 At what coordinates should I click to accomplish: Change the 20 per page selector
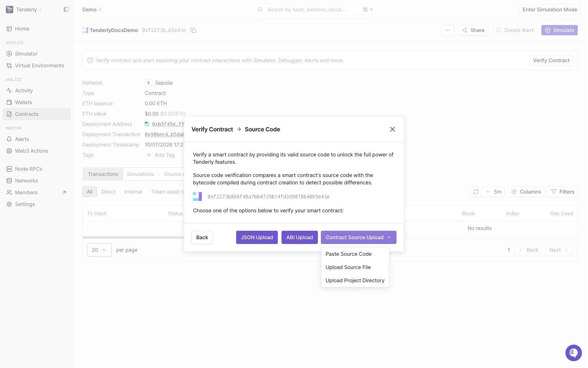(x=99, y=250)
